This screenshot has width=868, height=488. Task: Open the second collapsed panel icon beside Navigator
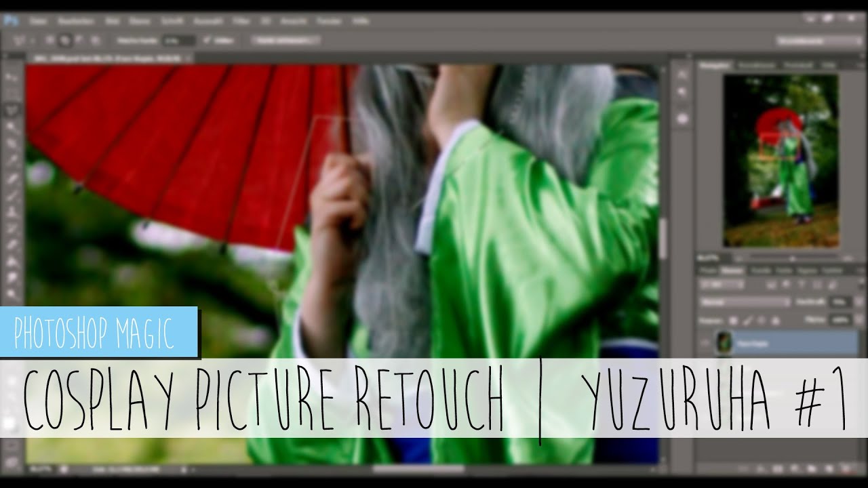683,90
